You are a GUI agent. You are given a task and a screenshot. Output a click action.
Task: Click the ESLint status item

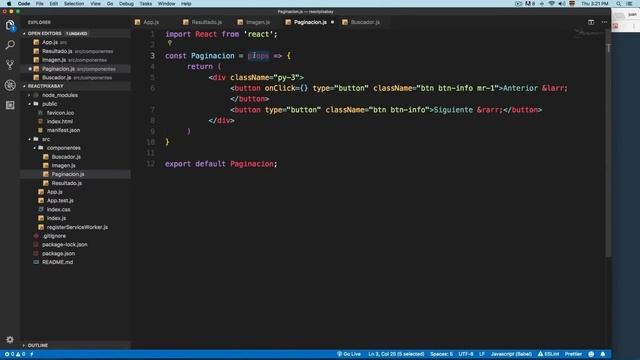tap(548, 354)
